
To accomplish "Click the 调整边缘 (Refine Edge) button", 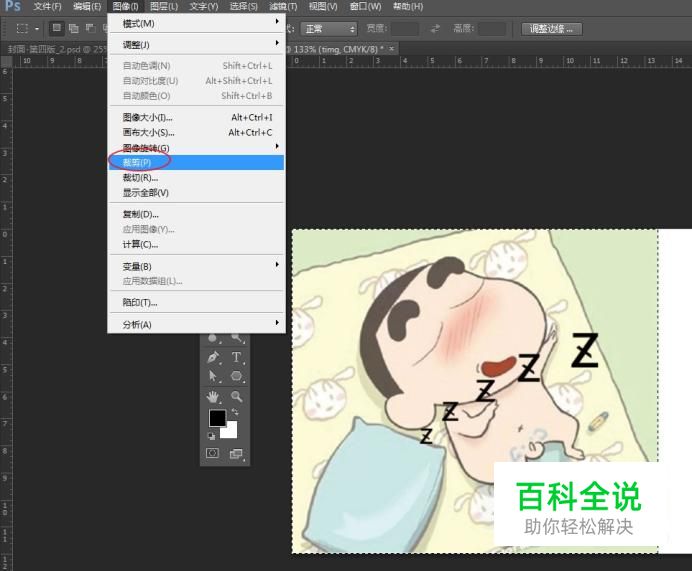I will pos(552,29).
